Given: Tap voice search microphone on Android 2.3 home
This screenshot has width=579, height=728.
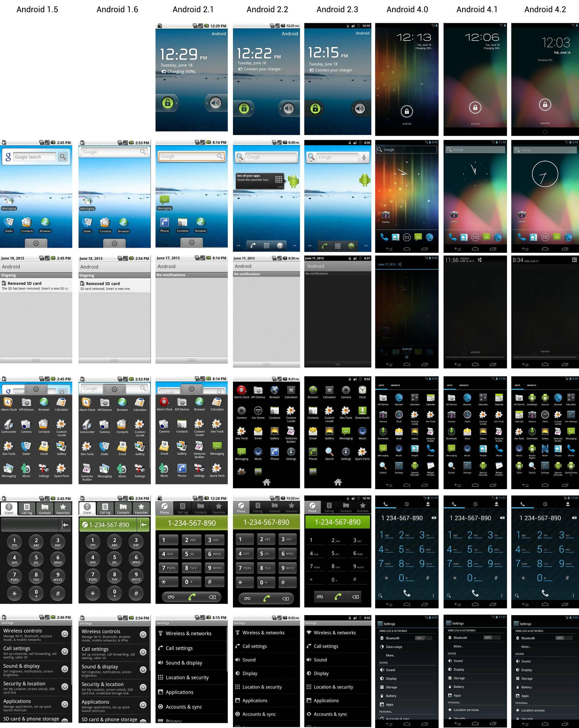Looking at the screenshot, I should [x=364, y=157].
